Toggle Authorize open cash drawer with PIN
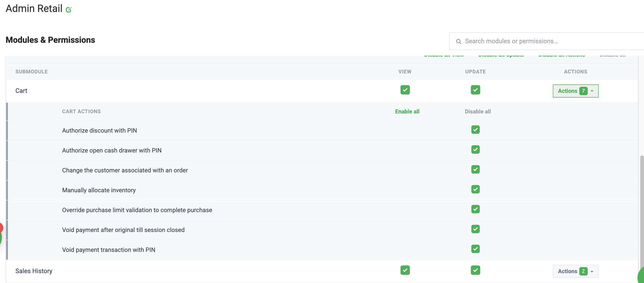 [475, 150]
